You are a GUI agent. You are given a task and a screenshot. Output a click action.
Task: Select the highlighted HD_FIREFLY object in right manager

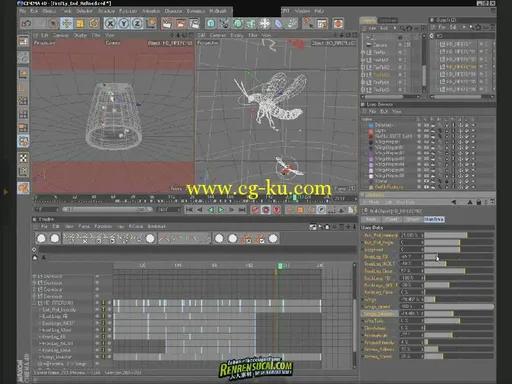coord(461,67)
